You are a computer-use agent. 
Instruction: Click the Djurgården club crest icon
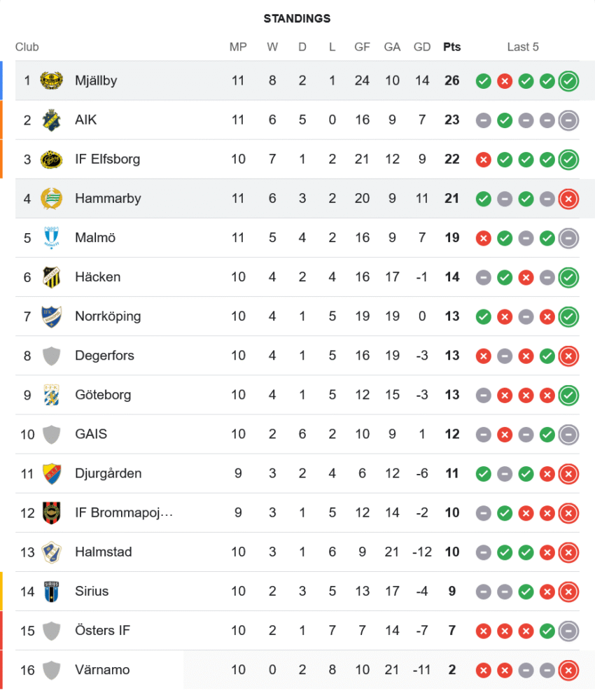(51, 473)
